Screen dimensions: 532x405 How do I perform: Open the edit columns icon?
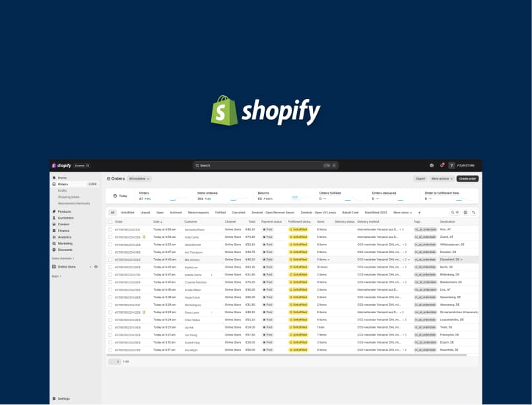[x=465, y=213]
